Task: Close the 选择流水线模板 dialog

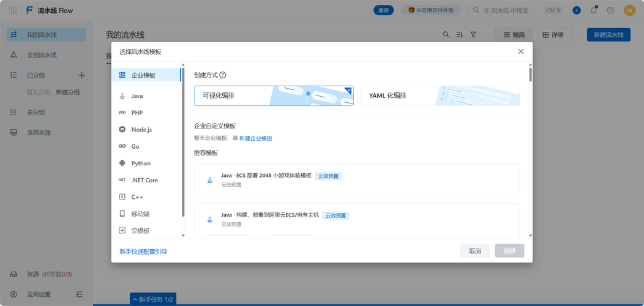Action: [x=521, y=51]
